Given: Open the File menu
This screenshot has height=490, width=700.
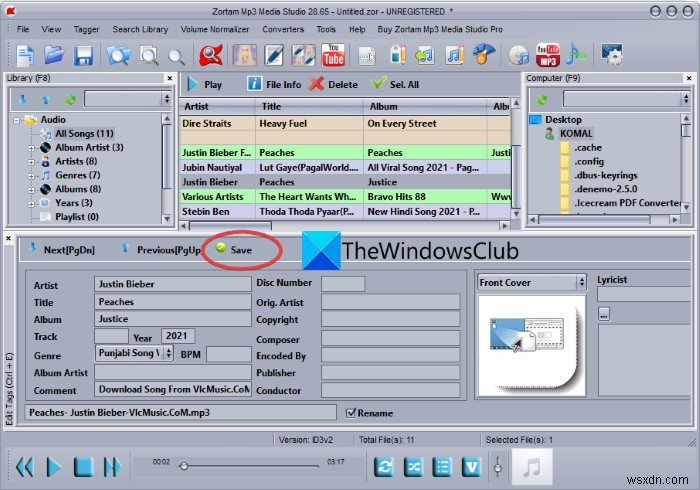Looking at the screenshot, I should point(23,29).
